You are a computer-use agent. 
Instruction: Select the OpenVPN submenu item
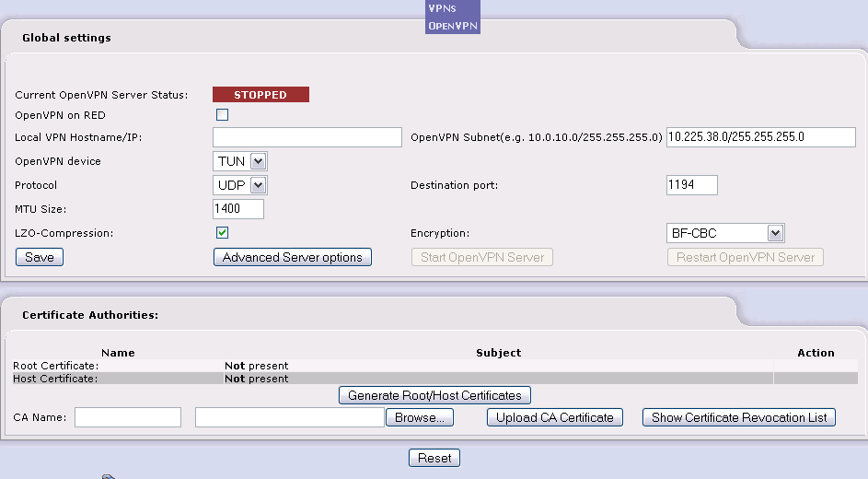click(453, 26)
